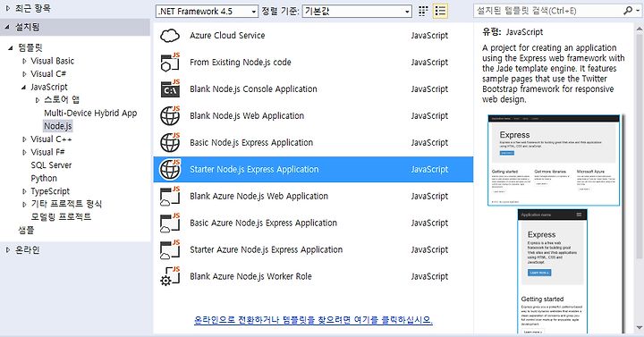Select the Python category

tap(44, 178)
